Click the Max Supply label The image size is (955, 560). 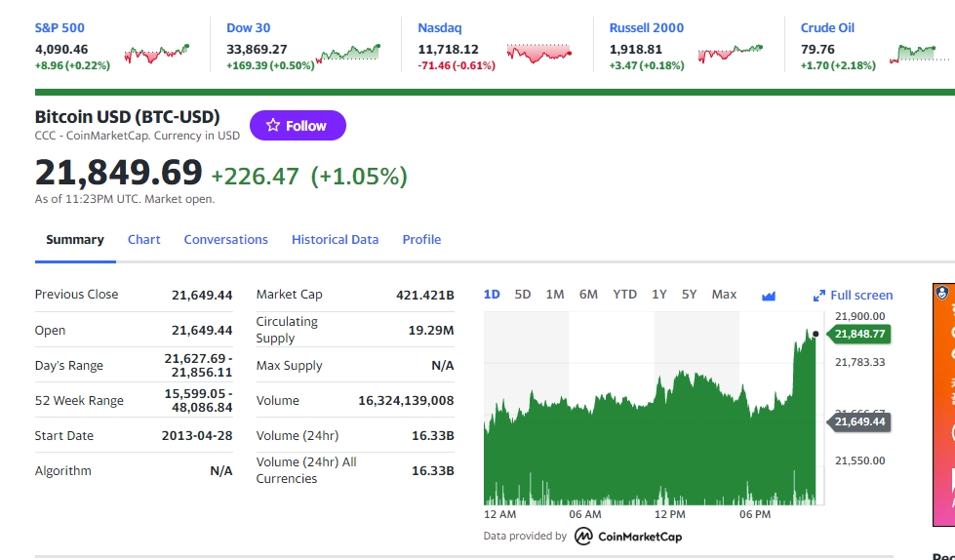(289, 366)
